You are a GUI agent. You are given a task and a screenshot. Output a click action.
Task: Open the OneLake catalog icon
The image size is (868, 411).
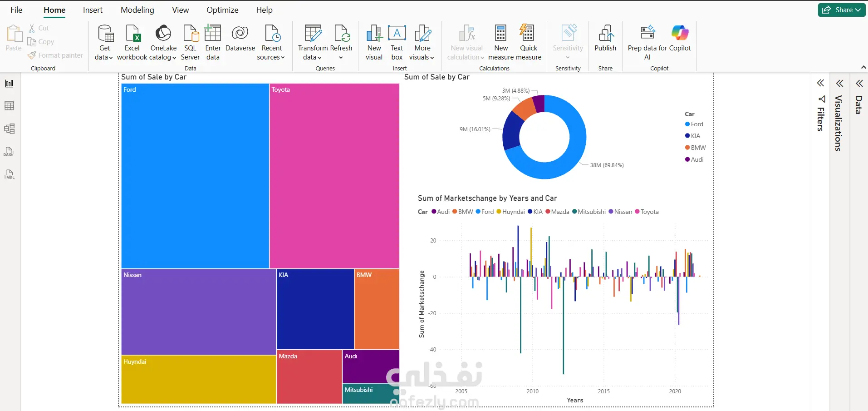163,34
